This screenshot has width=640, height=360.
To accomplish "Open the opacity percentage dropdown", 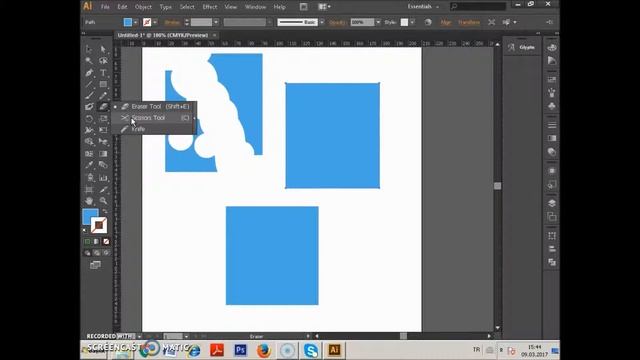I will pyautogui.click(x=378, y=22).
